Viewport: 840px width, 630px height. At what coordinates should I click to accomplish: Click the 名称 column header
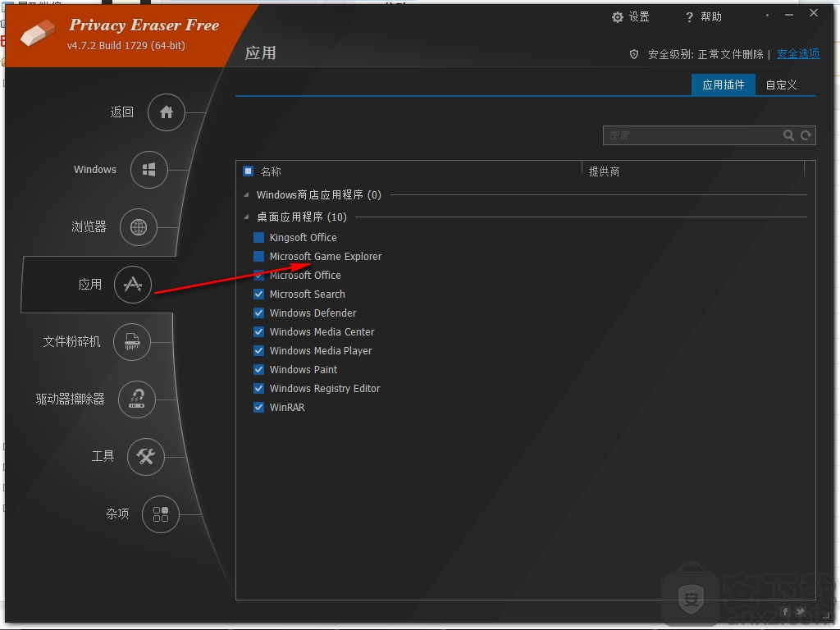(271, 171)
